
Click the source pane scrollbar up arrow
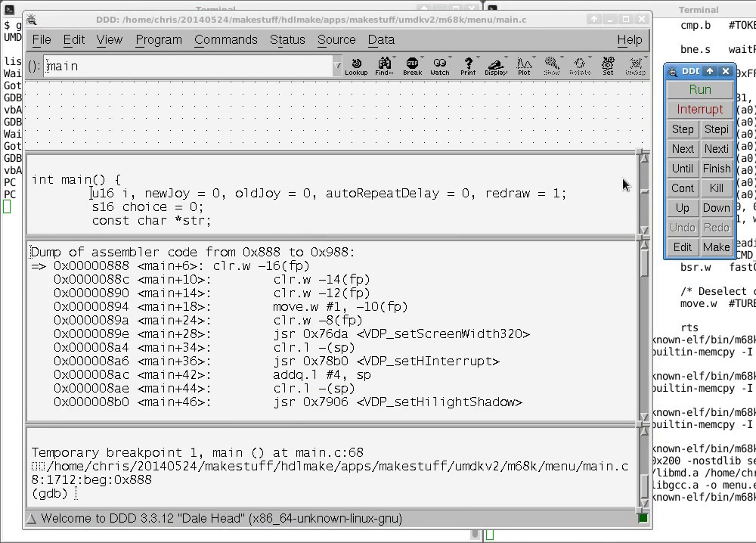click(644, 158)
